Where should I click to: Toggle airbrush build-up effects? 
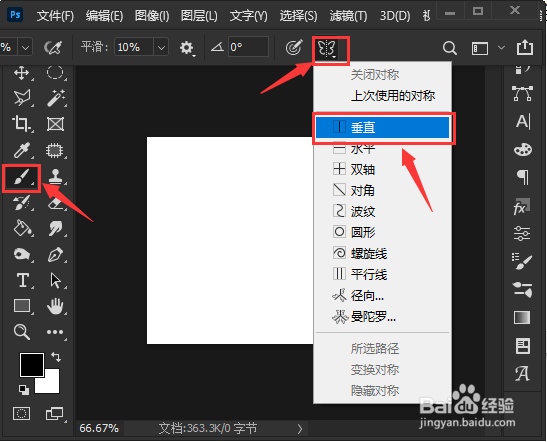[53, 47]
